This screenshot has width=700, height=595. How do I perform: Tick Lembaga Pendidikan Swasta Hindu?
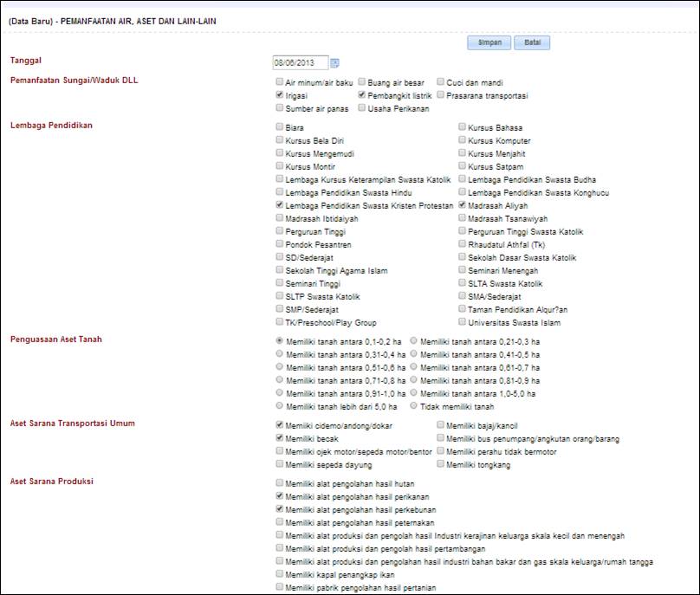280,191
